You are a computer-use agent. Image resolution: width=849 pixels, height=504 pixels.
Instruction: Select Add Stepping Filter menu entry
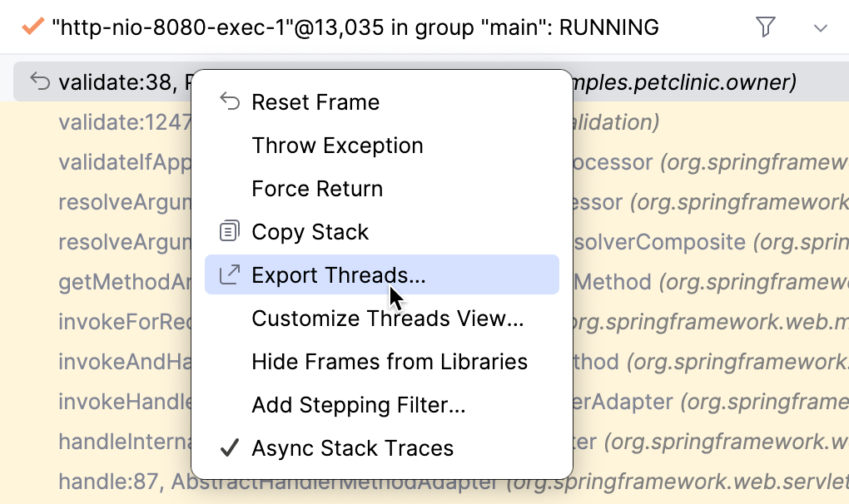358,404
